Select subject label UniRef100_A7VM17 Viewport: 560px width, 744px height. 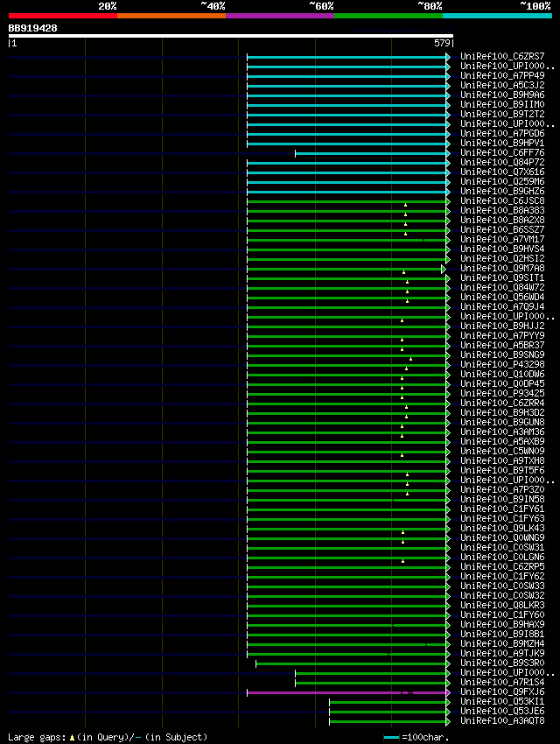(x=502, y=239)
